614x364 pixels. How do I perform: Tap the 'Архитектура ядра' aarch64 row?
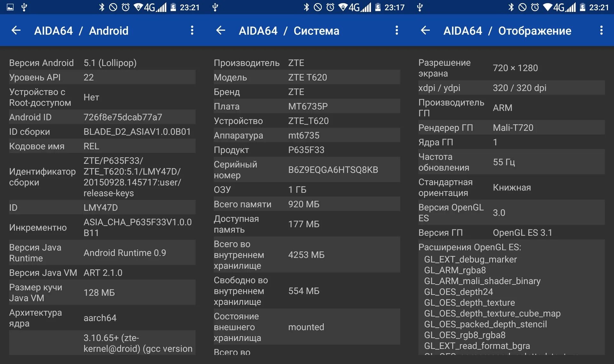click(x=102, y=318)
